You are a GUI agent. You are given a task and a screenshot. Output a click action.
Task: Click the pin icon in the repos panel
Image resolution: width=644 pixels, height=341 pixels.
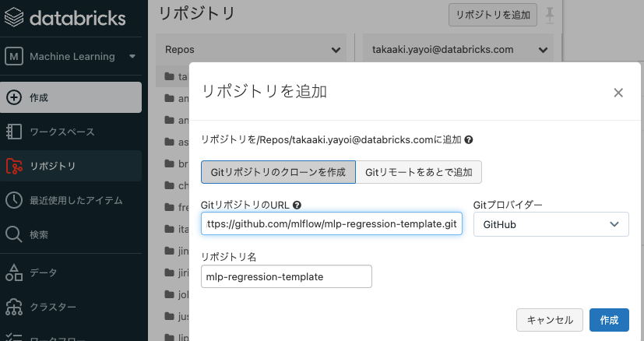(x=550, y=16)
